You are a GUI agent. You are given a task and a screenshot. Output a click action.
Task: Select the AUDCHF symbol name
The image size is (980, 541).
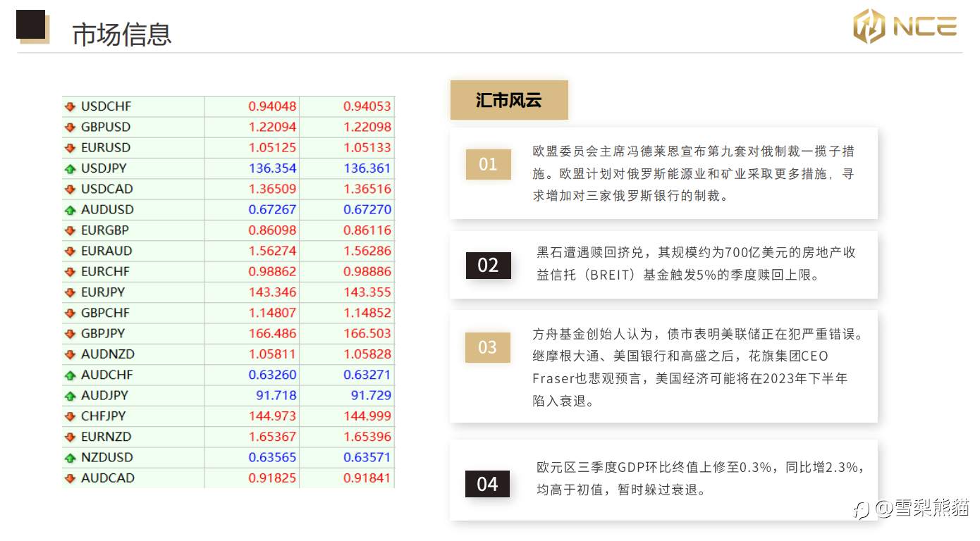click(107, 375)
